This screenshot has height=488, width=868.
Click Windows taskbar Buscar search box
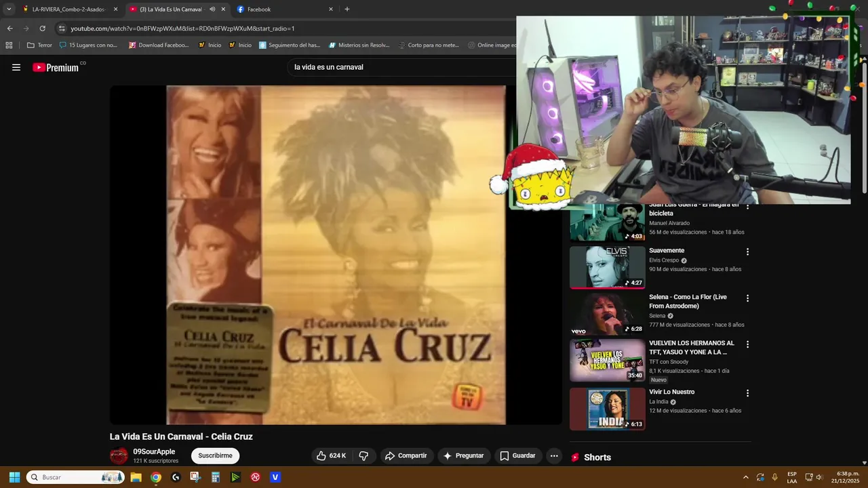[x=75, y=477]
